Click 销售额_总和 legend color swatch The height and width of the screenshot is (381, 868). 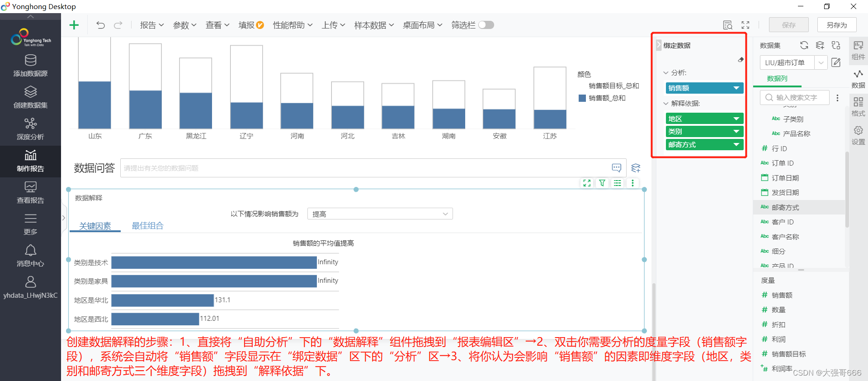[582, 98]
